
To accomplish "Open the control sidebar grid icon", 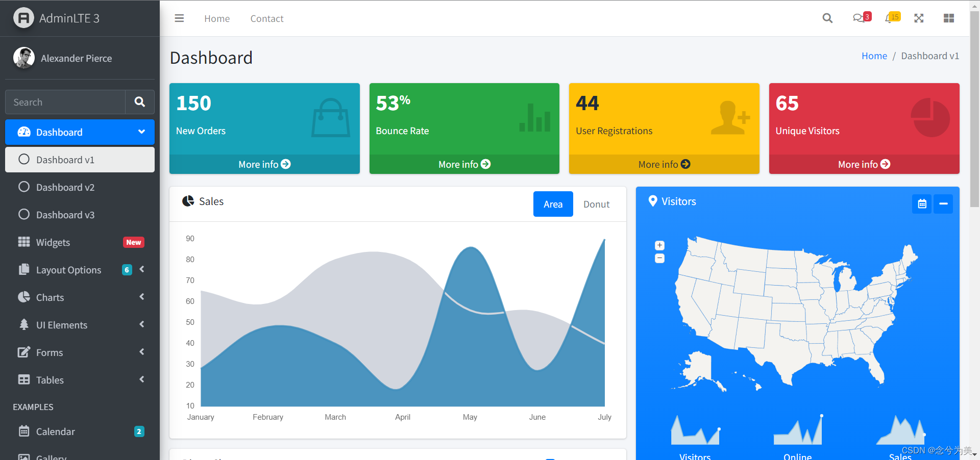I will point(949,18).
